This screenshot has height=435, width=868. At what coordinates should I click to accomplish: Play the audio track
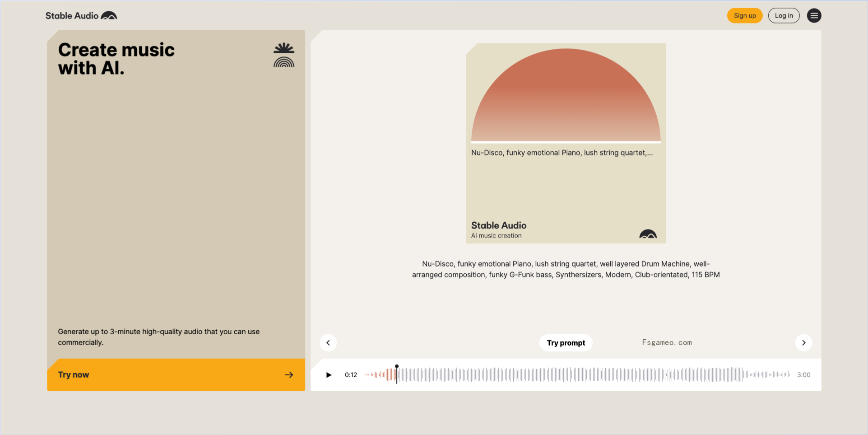[329, 375]
